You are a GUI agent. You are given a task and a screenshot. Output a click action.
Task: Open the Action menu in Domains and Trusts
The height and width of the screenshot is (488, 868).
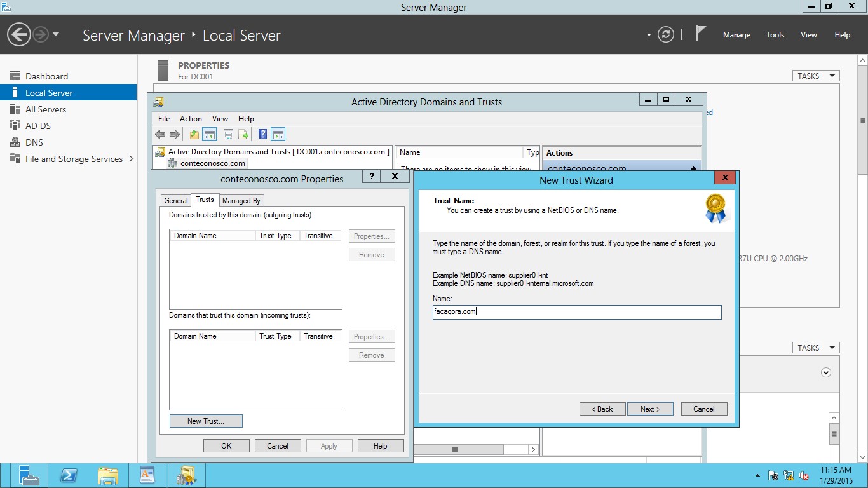tap(191, 118)
